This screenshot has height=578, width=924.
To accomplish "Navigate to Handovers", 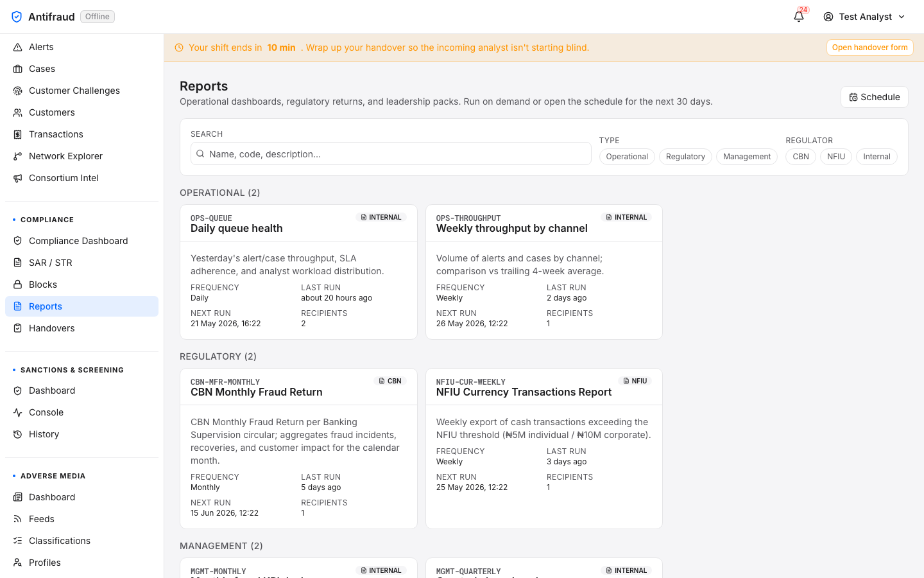I will pyautogui.click(x=81, y=328).
